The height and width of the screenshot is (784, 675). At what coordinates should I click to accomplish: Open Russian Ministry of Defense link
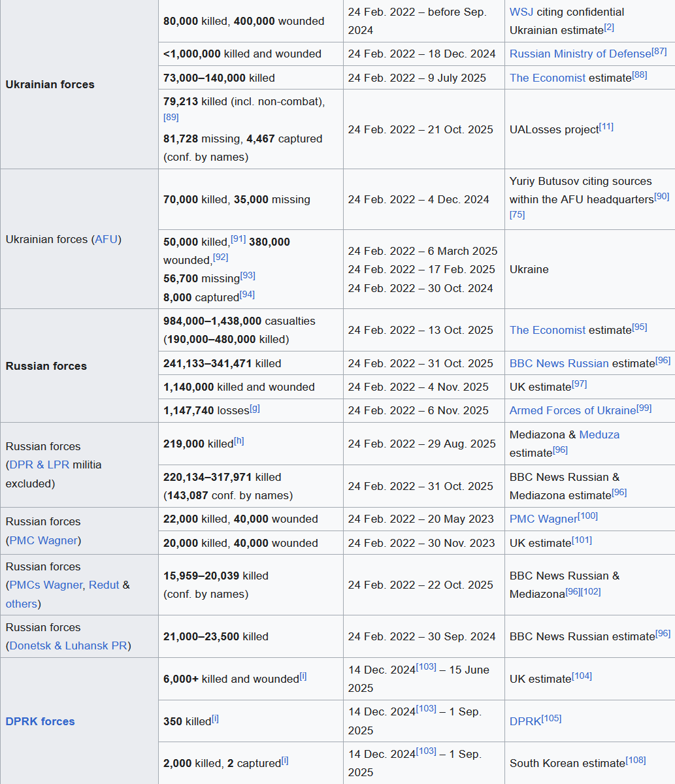coord(580,54)
